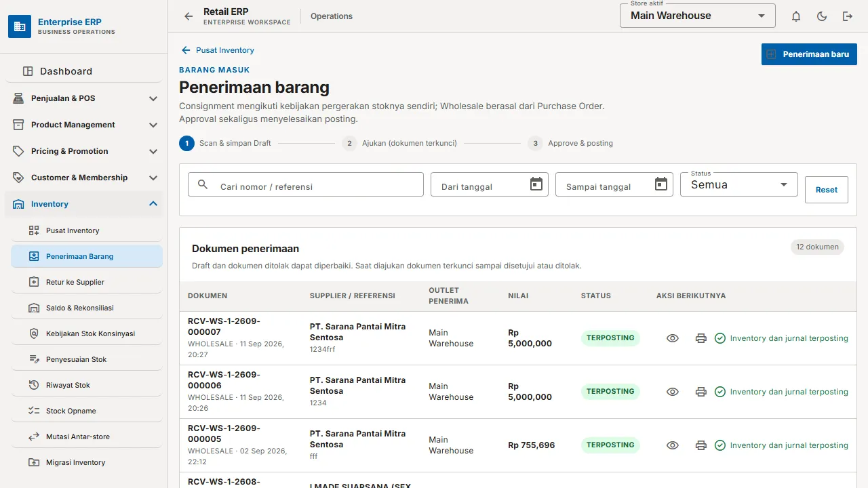
Task: Click step 2 Ajukan (dokumen terkunci)
Action: pos(399,144)
